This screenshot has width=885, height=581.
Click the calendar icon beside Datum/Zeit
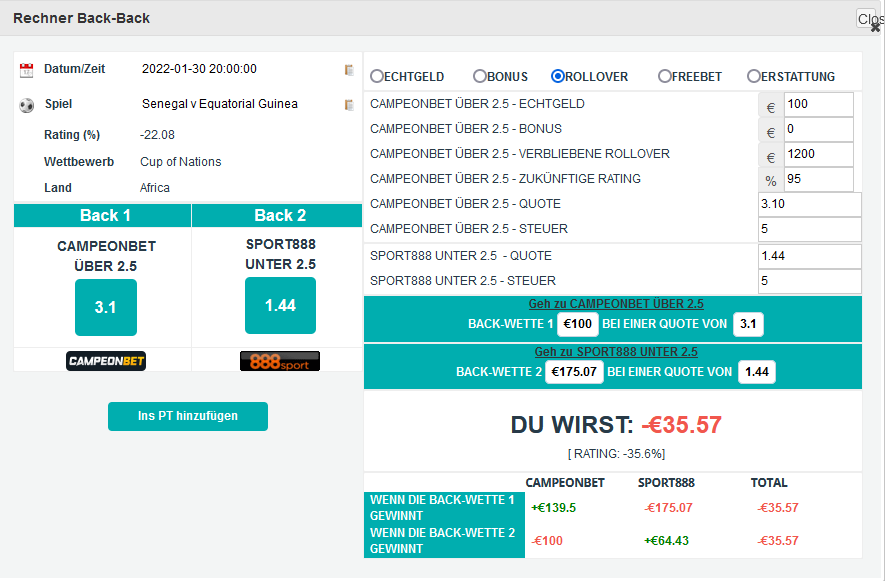click(27, 70)
